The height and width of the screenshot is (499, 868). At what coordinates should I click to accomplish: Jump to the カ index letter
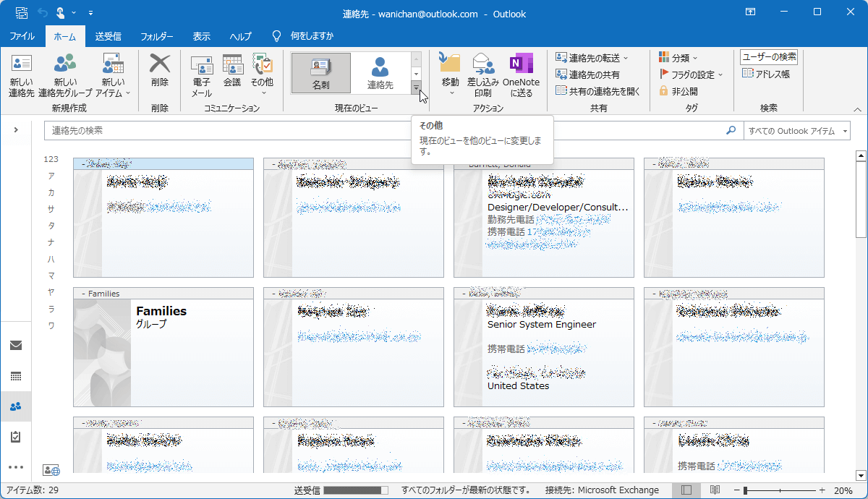pos(51,192)
